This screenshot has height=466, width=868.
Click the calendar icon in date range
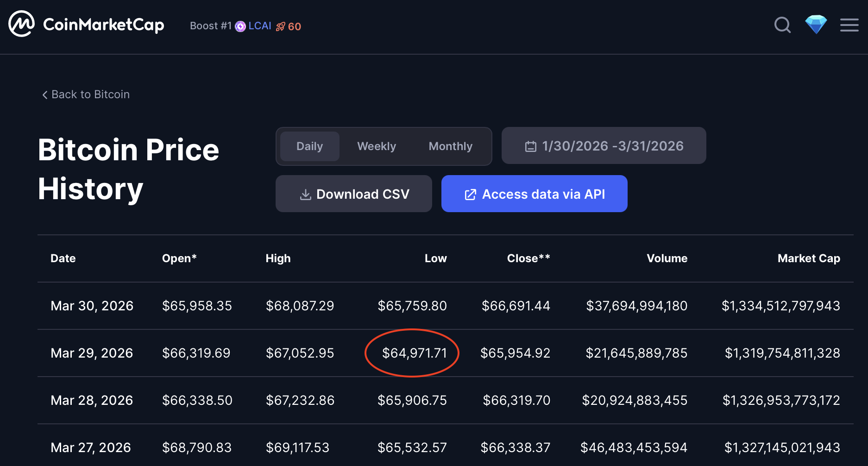[530, 146]
